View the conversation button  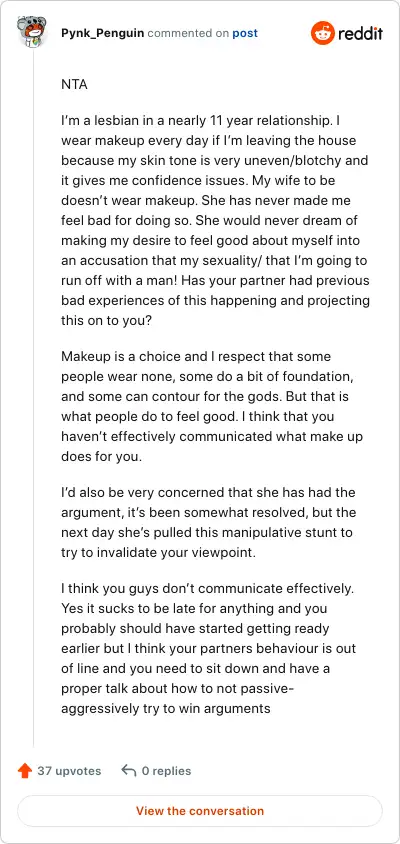pos(200,811)
